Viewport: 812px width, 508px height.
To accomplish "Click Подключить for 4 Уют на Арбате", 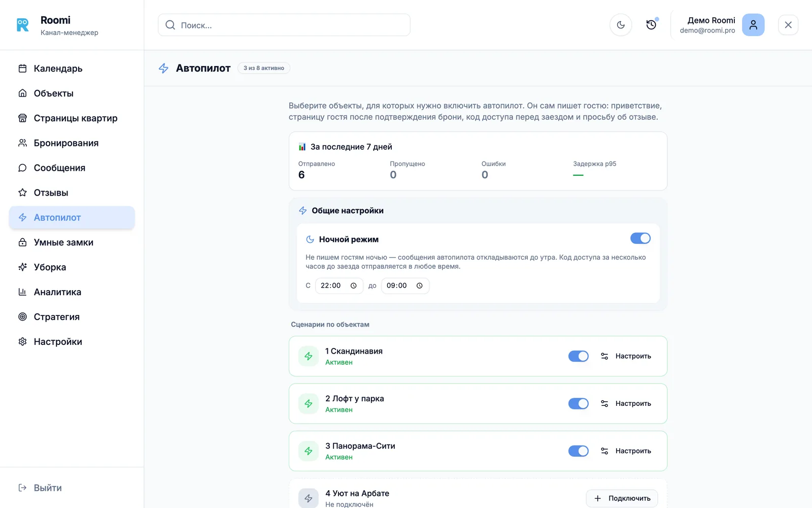I will click(x=622, y=498).
